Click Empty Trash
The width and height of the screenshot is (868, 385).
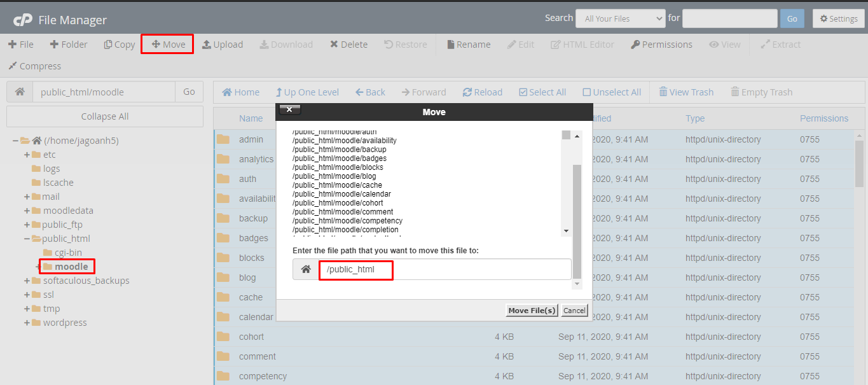click(x=762, y=92)
